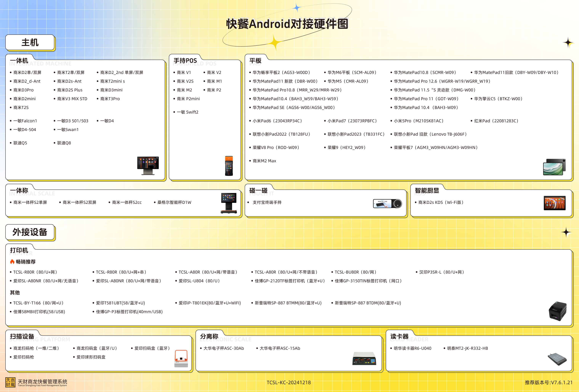The width and height of the screenshot is (579, 392).
Task: Select 爱印iP-T801EK printer entry
Action: (210, 303)
